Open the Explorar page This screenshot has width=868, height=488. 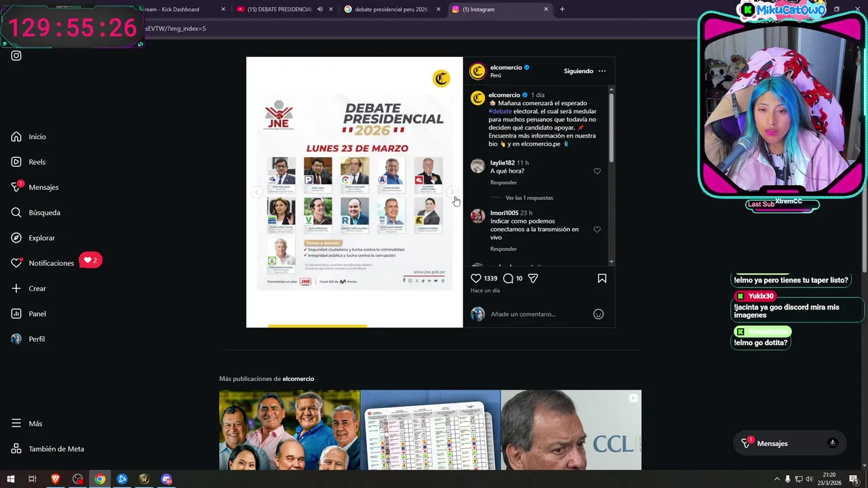[33, 238]
